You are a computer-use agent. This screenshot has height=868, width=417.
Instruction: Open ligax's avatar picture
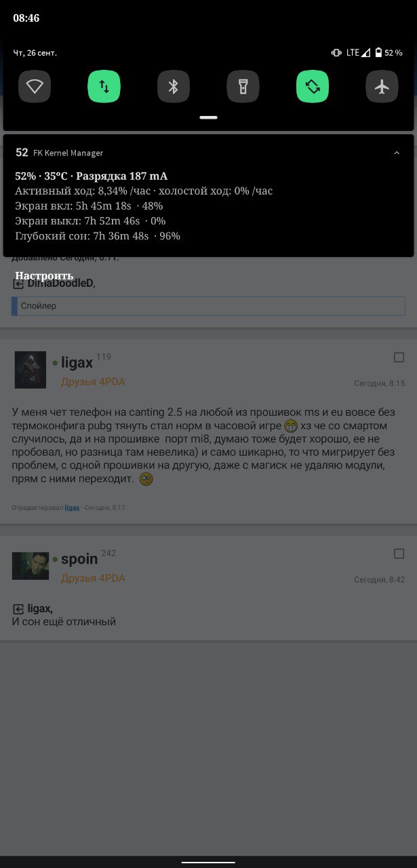31,370
